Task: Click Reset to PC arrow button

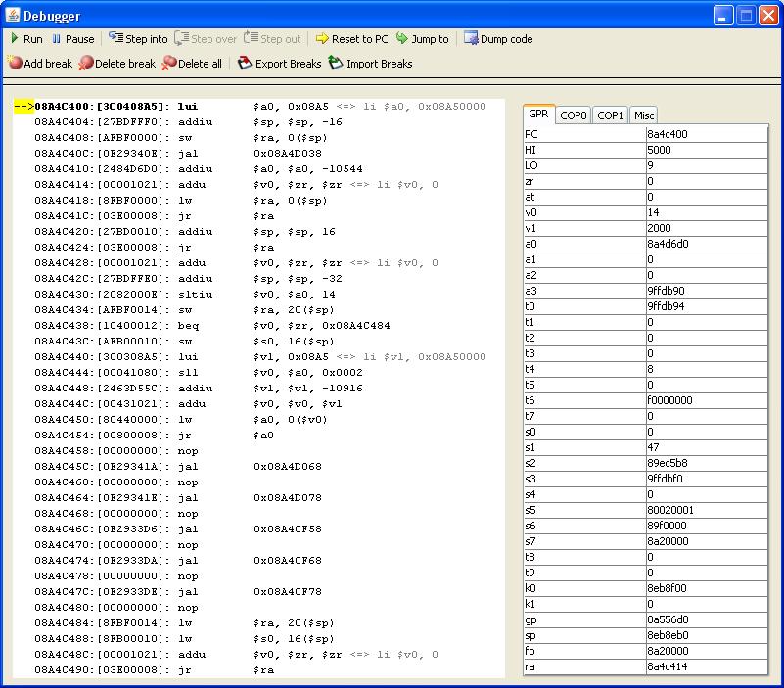Action: [351, 39]
